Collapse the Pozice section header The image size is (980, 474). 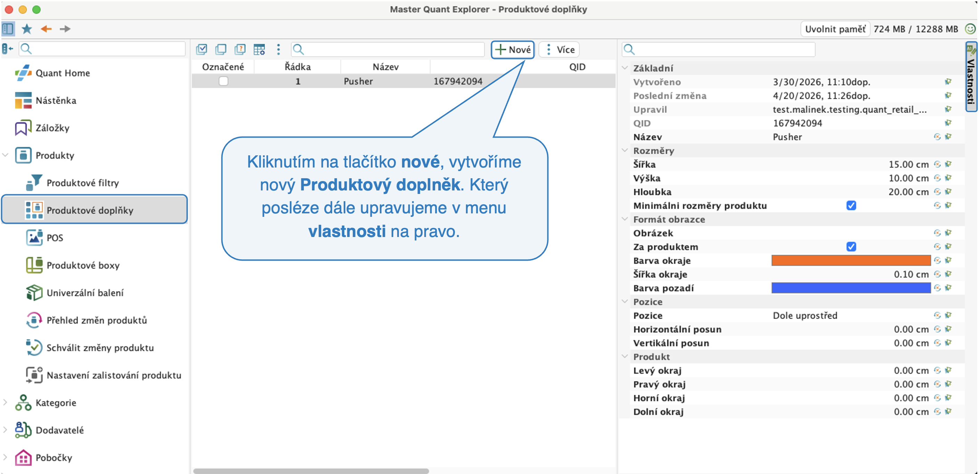coord(625,301)
